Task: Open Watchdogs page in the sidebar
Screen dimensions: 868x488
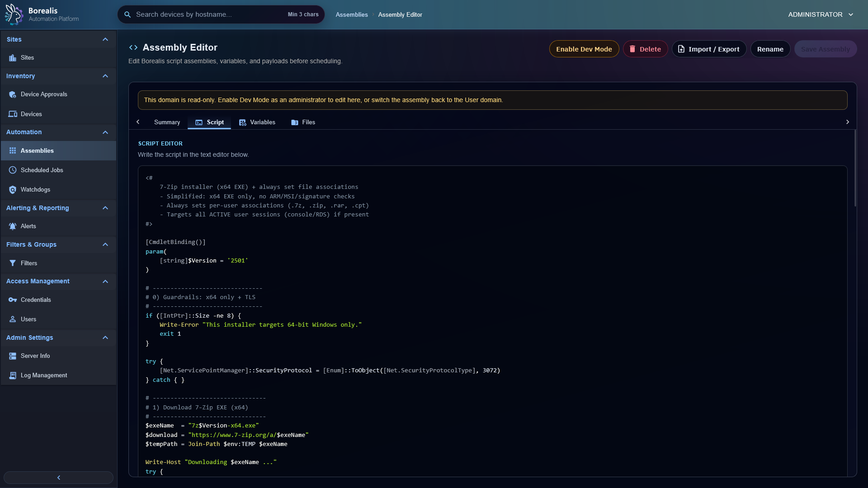Action: pyautogui.click(x=58, y=190)
